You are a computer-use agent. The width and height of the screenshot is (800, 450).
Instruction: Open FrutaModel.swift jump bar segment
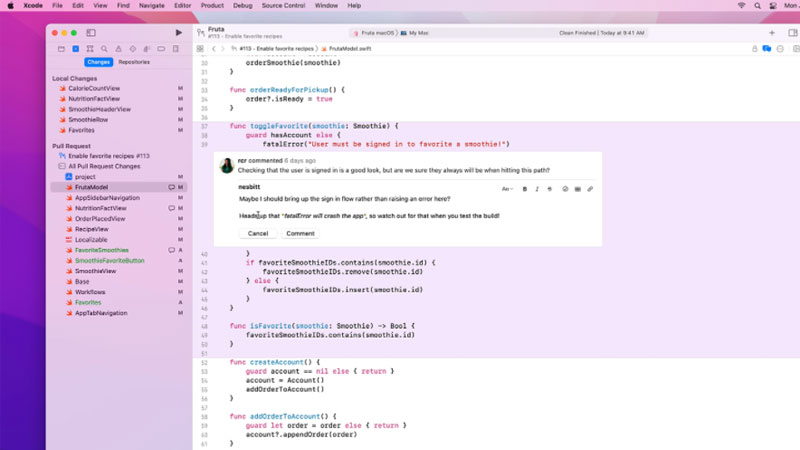(346, 49)
